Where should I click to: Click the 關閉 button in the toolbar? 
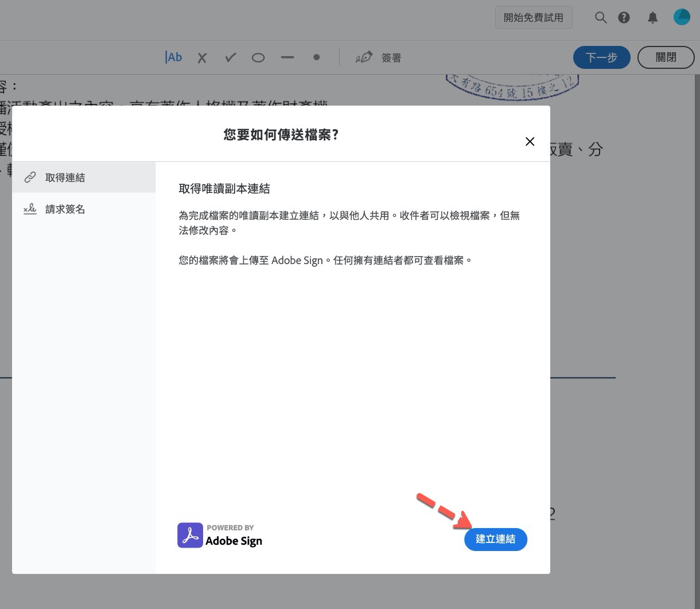[x=666, y=57]
